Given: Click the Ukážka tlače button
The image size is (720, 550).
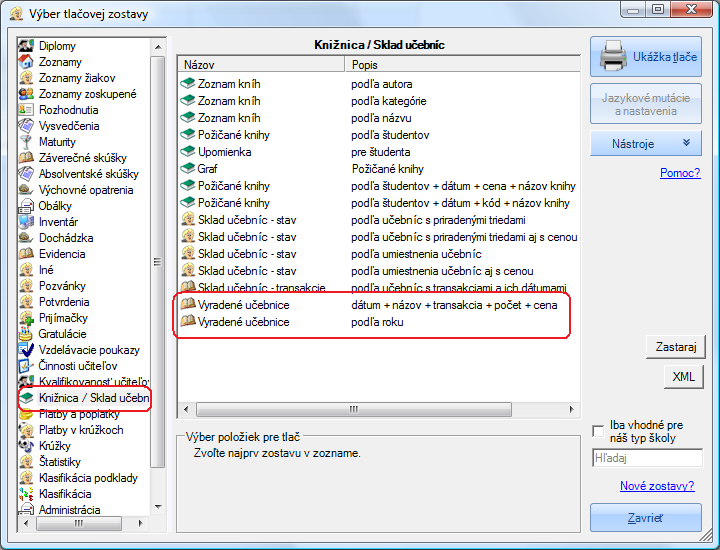Looking at the screenshot, I should [x=646, y=56].
